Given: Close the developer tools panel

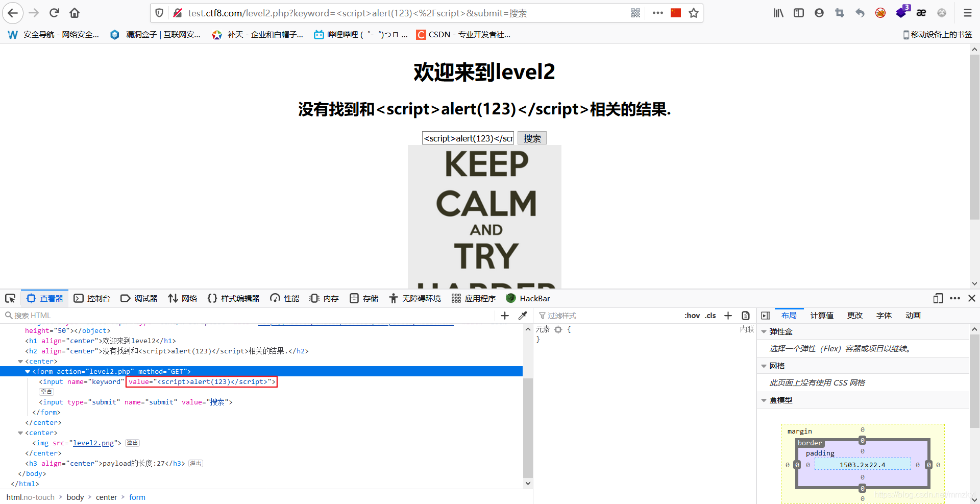Looking at the screenshot, I should pyautogui.click(x=972, y=298).
